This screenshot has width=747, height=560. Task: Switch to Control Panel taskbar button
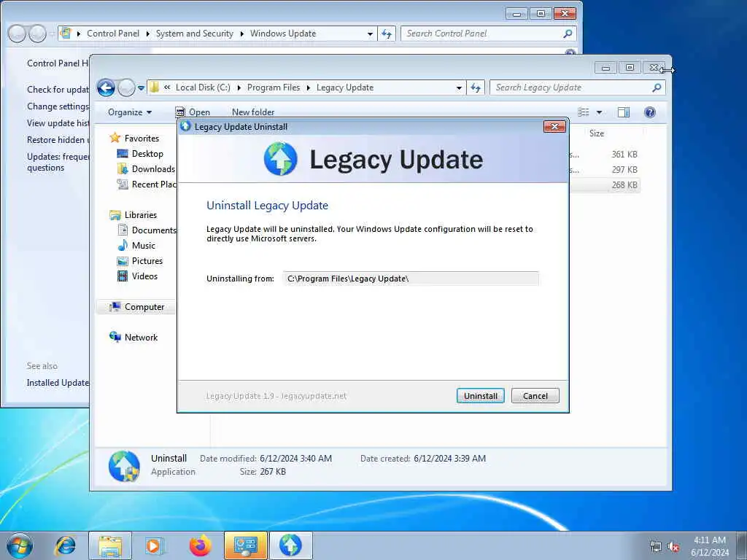pyautogui.click(x=246, y=545)
